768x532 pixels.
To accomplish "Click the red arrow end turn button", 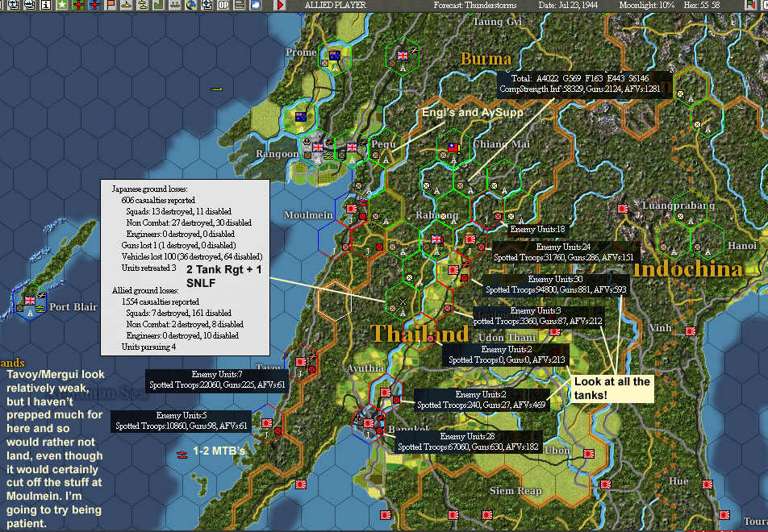I will 280,5.
